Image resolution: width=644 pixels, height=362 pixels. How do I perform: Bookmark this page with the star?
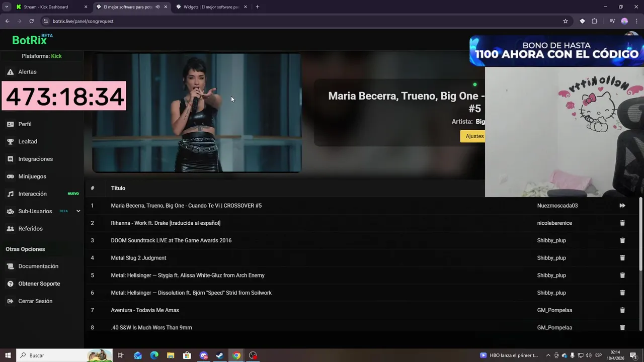click(566, 21)
